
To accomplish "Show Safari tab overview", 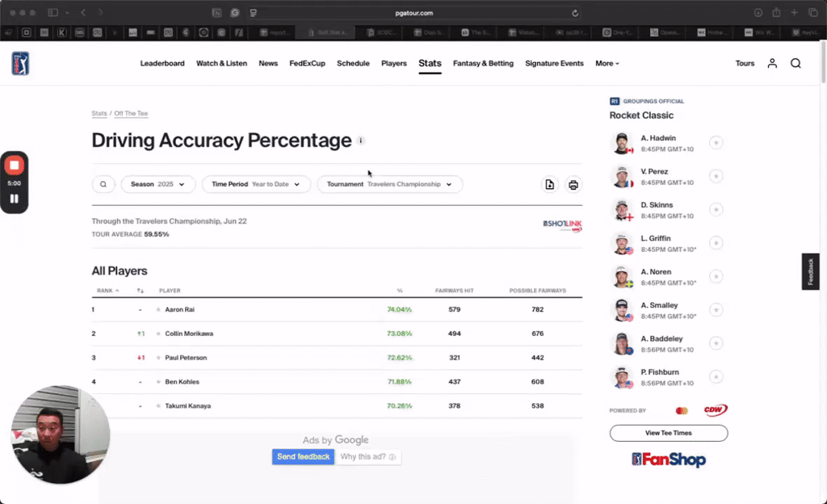I will click(812, 13).
